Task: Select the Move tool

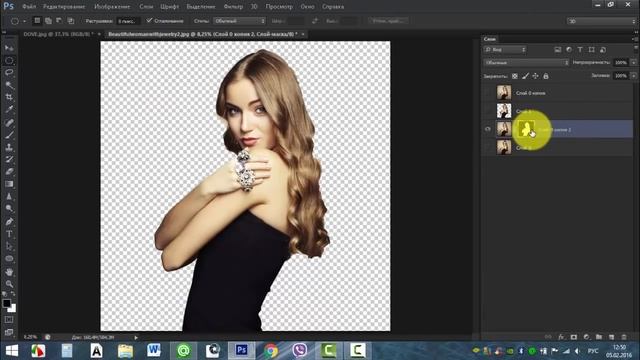Action: pyautogui.click(x=9, y=48)
